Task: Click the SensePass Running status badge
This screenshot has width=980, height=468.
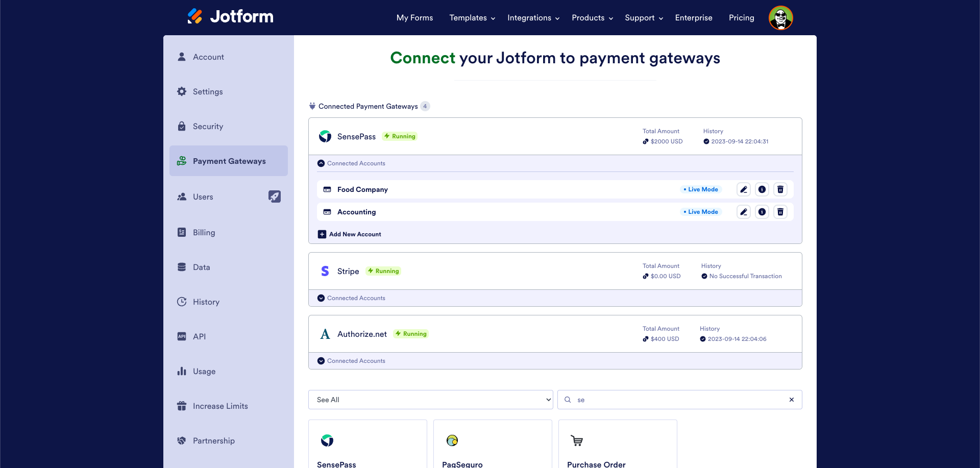Action: point(400,136)
